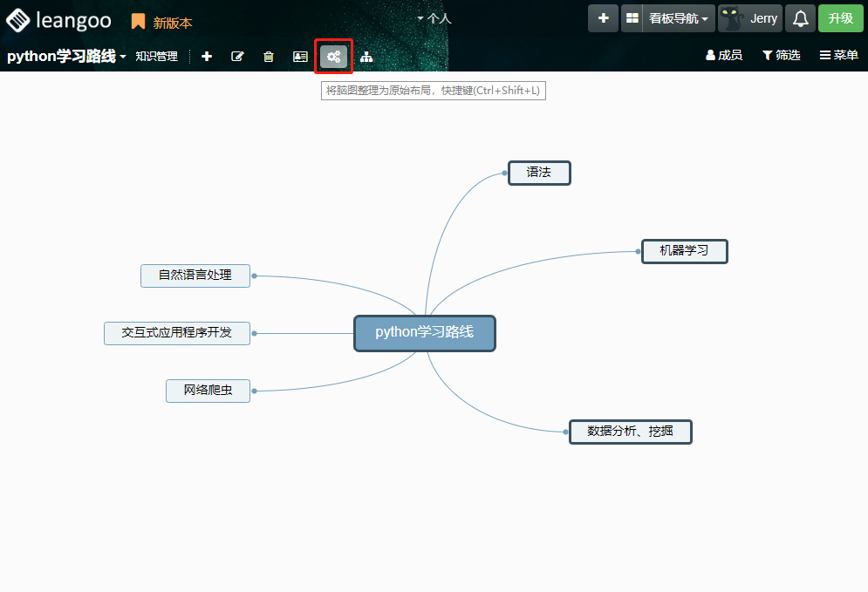Click the hierarchy tree structure icon
The image size is (868, 592).
pos(366,57)
